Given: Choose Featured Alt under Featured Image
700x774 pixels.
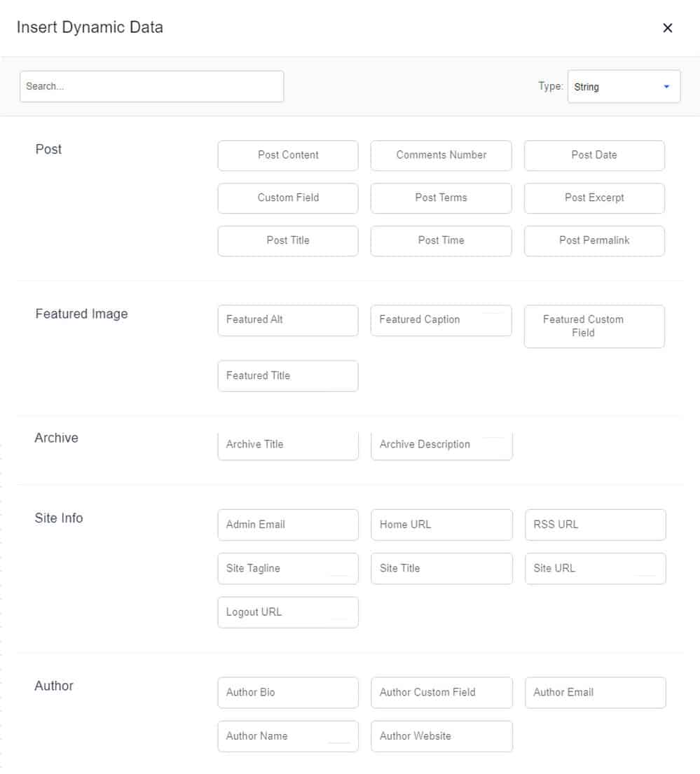Looking at the screenshot, I should [x=288, y=320].
